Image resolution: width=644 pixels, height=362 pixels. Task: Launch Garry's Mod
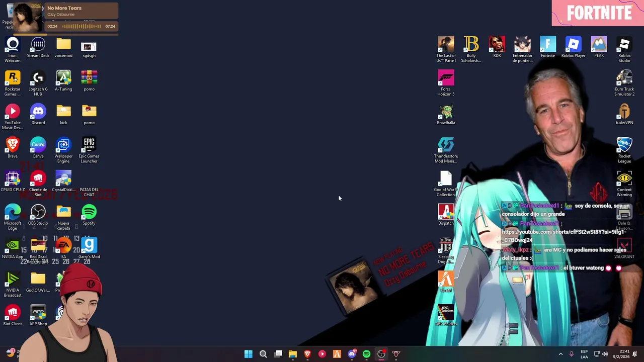[89, 248]
